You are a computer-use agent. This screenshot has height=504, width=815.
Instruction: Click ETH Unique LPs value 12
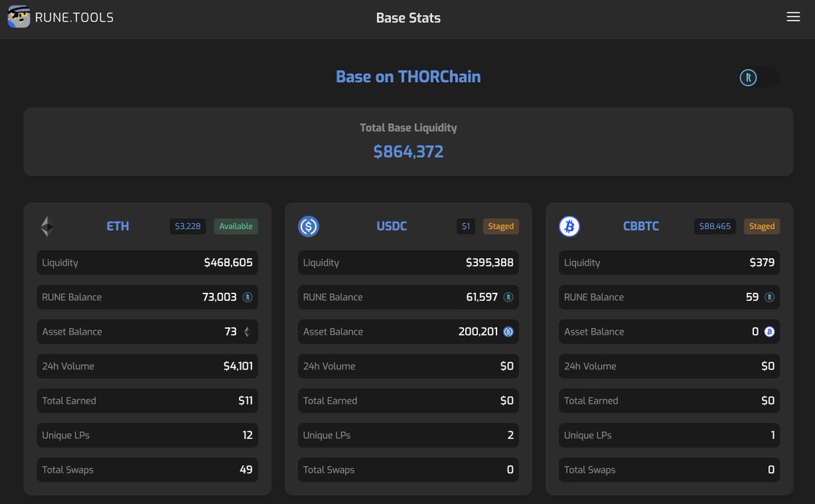(247, 435)
